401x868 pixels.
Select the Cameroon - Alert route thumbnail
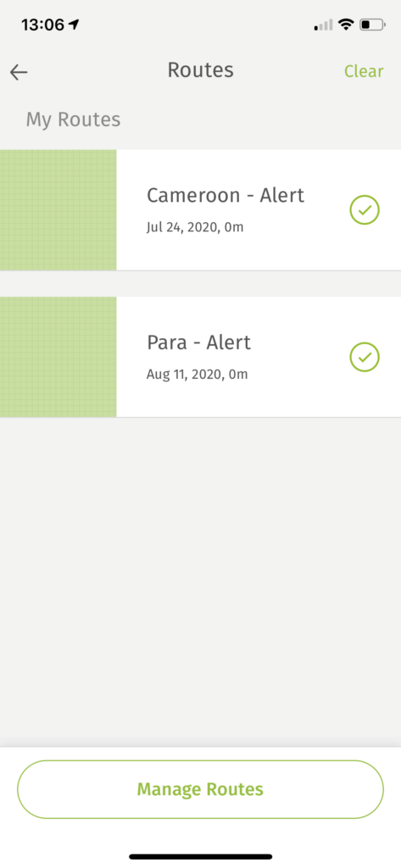tap(58, 210)
